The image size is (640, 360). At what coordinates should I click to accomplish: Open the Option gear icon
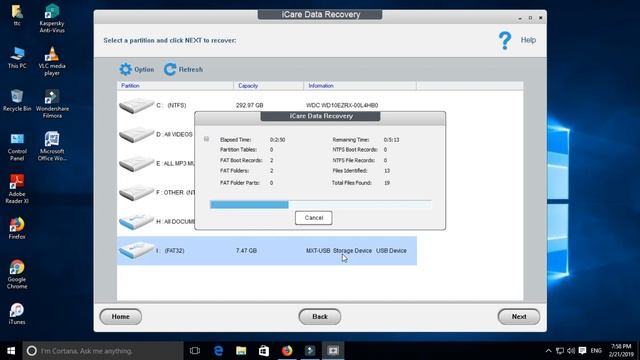point(126,69)
